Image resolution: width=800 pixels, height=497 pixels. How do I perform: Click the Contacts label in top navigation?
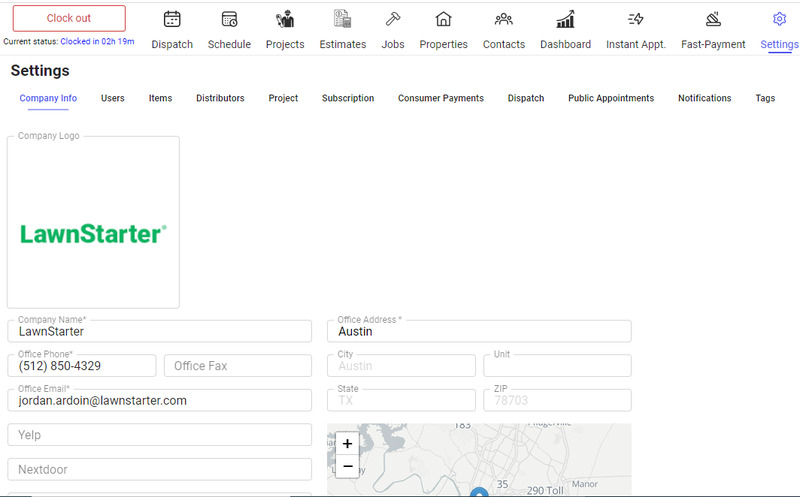(x=504, y=44)
